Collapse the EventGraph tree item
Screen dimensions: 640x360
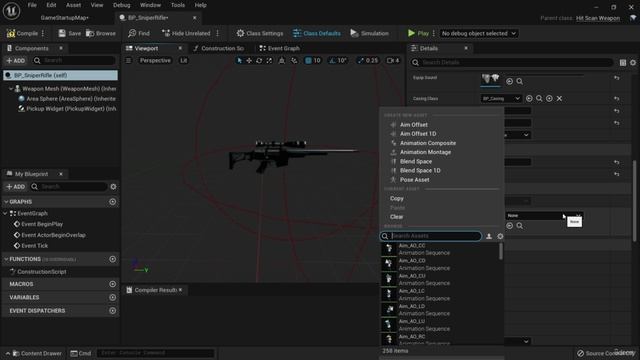5,213
